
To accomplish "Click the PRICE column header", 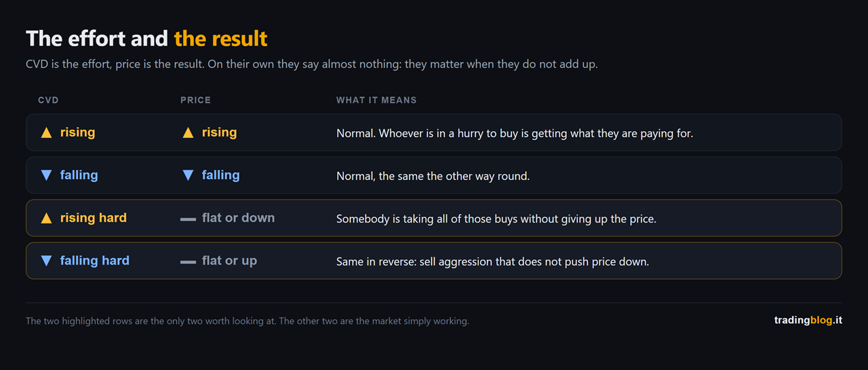I will [x=195, y=100].
